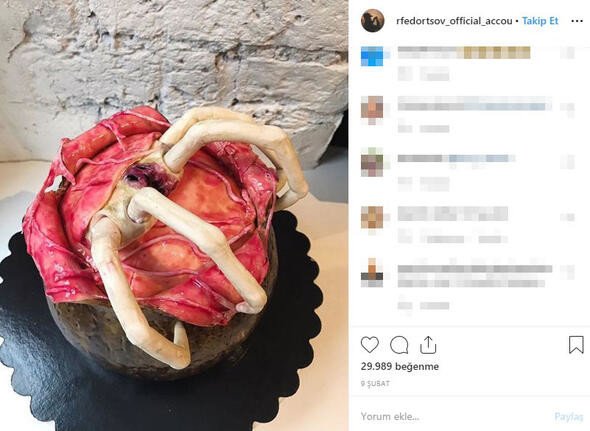View the 29.989 beğenme likes list
590x431 pixels.
(400, 366)
